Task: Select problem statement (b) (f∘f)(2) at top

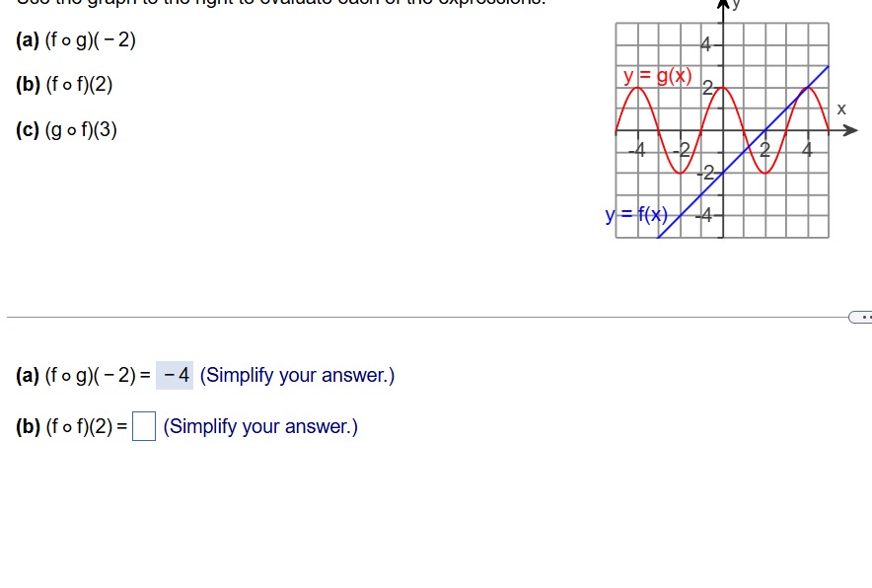Action: point(64,85)
